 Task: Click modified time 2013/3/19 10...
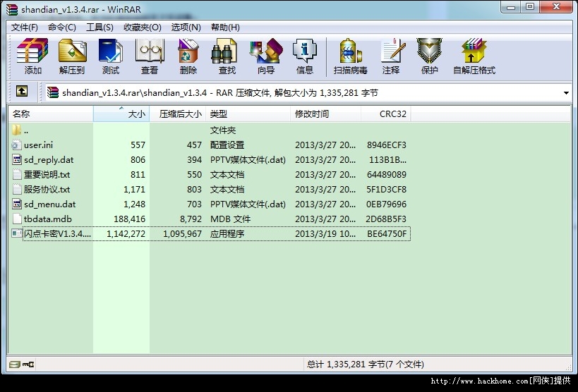[325, 233]
